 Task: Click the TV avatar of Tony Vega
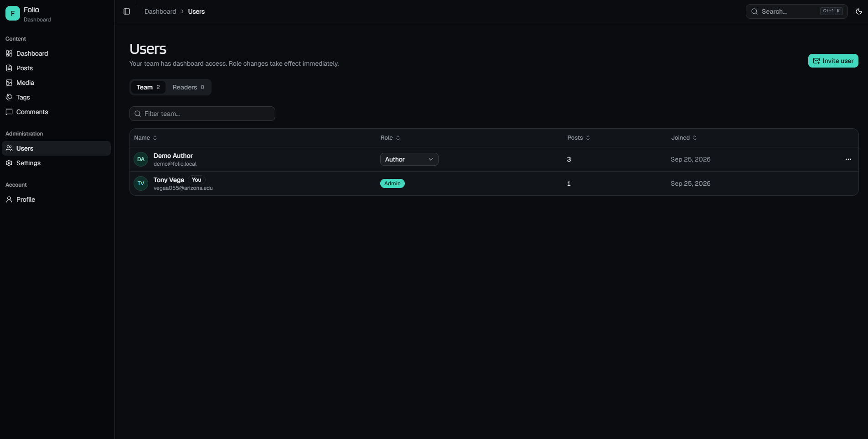141,183
